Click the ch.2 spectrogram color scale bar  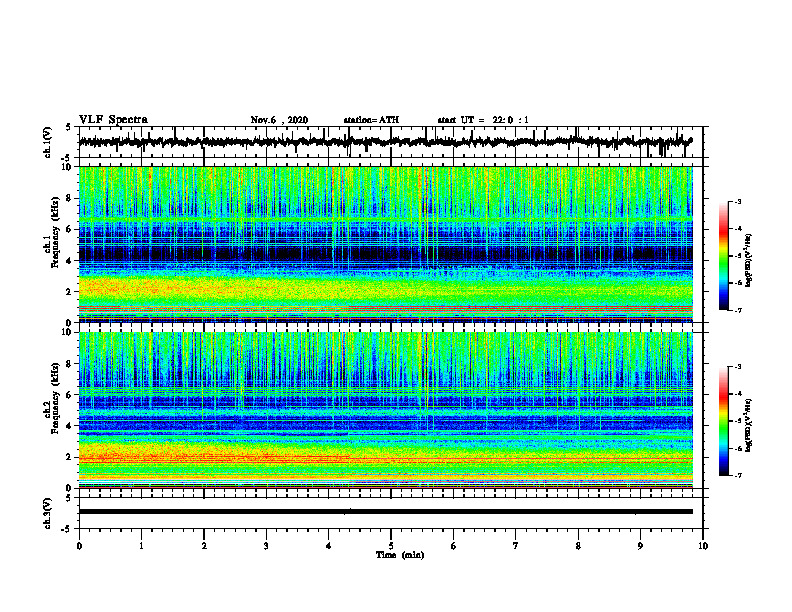[x=724, y=421]
